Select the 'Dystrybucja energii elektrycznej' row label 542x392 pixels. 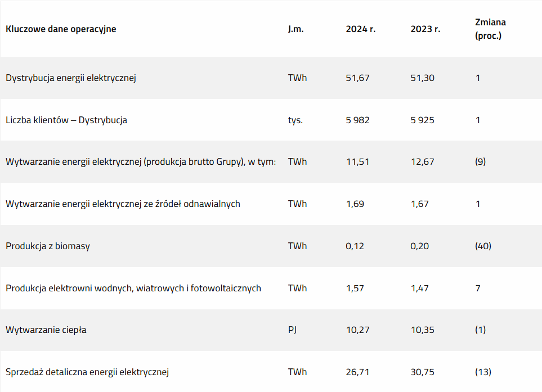[x=71, y=78]
